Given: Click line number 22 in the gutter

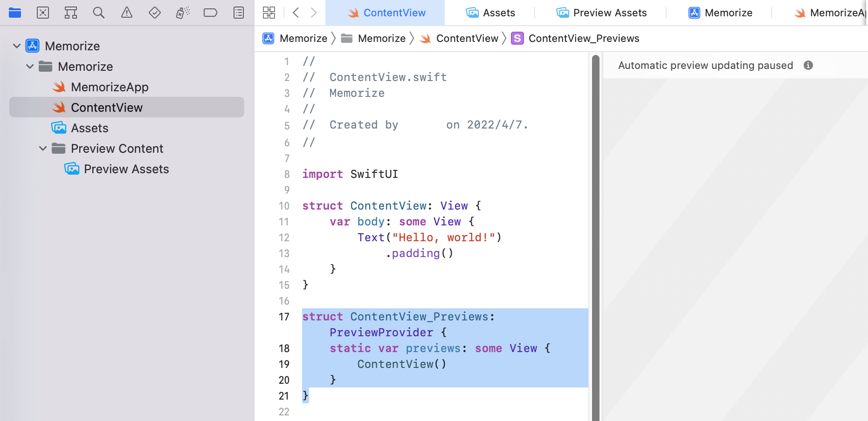Looking at the screenshot, I should click(x=284, y=412).
